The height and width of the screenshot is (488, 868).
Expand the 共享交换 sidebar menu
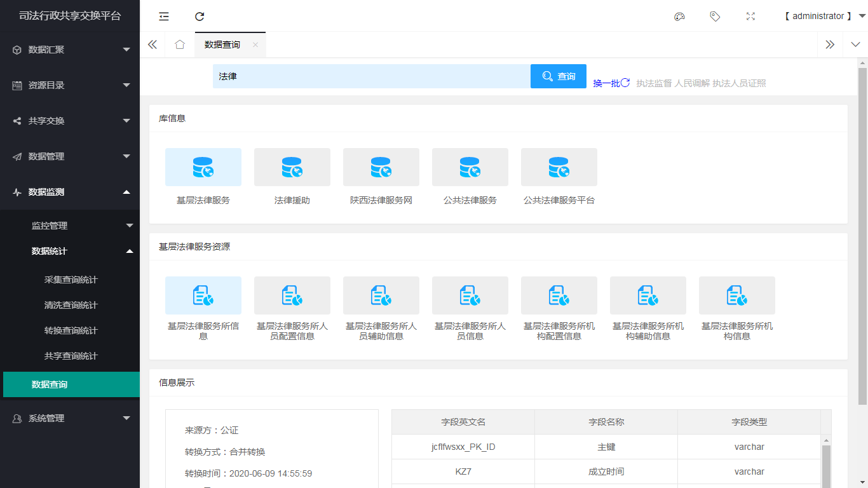70,121
